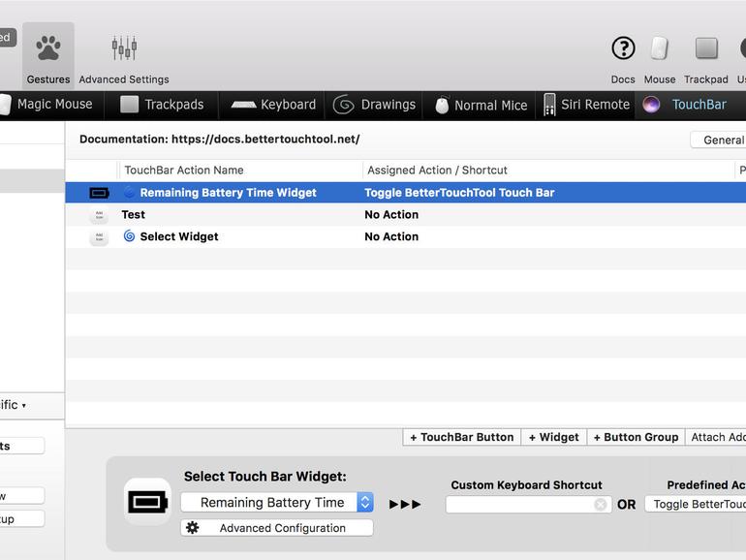Screen dimensions: 746x560
Task: Select Remaining Battery Time Widget row
Action: pyautogui.click(x=405, y=193)
